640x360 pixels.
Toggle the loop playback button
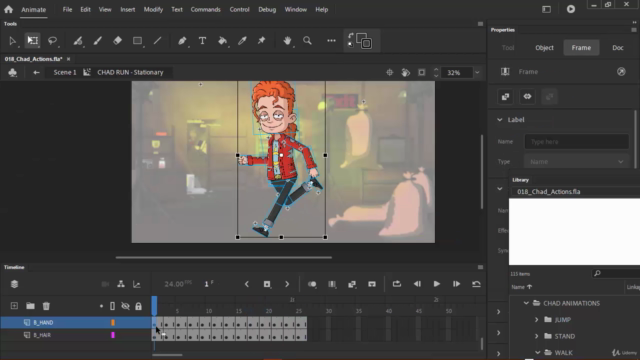397,284
